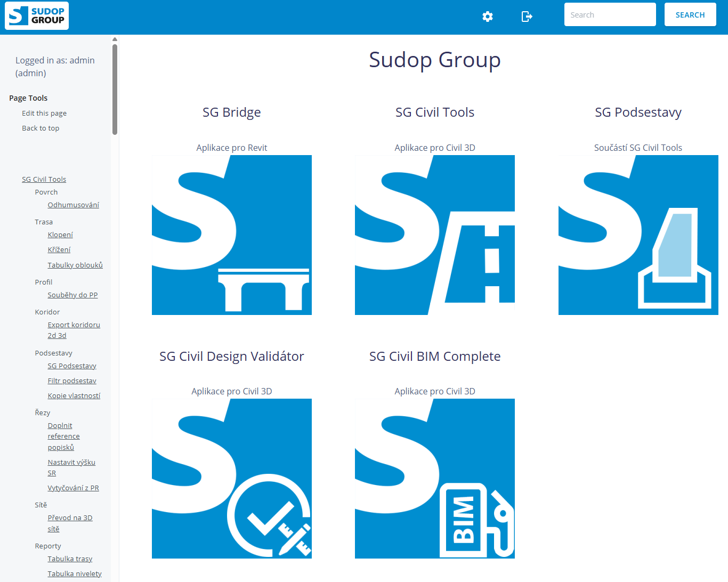Open the SG Civil BIM Complete icon

coord(434,478)
